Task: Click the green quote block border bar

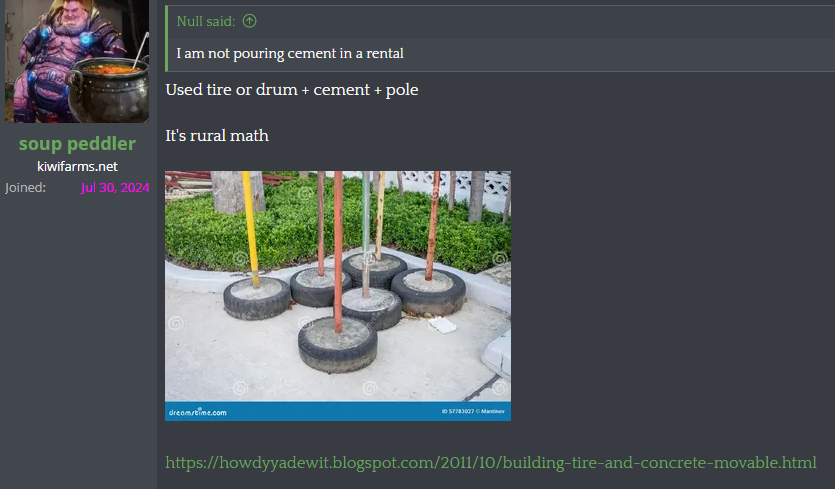Action: 167,38
